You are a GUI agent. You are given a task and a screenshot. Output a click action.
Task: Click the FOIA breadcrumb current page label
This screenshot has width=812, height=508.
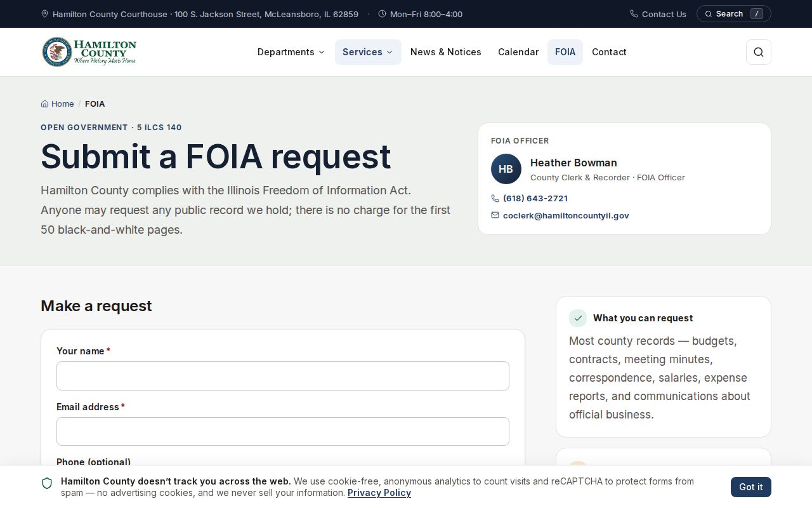(x=95, y=104)
